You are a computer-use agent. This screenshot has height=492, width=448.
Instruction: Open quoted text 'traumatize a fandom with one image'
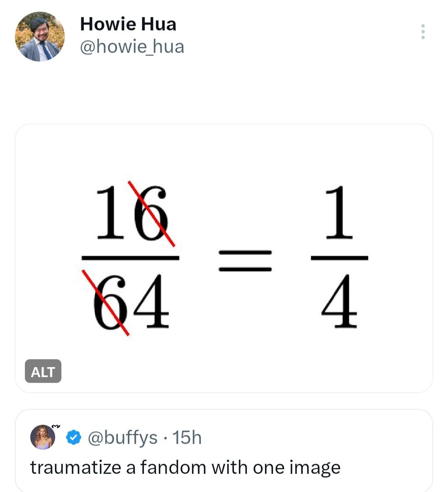(x=185, y=468)
